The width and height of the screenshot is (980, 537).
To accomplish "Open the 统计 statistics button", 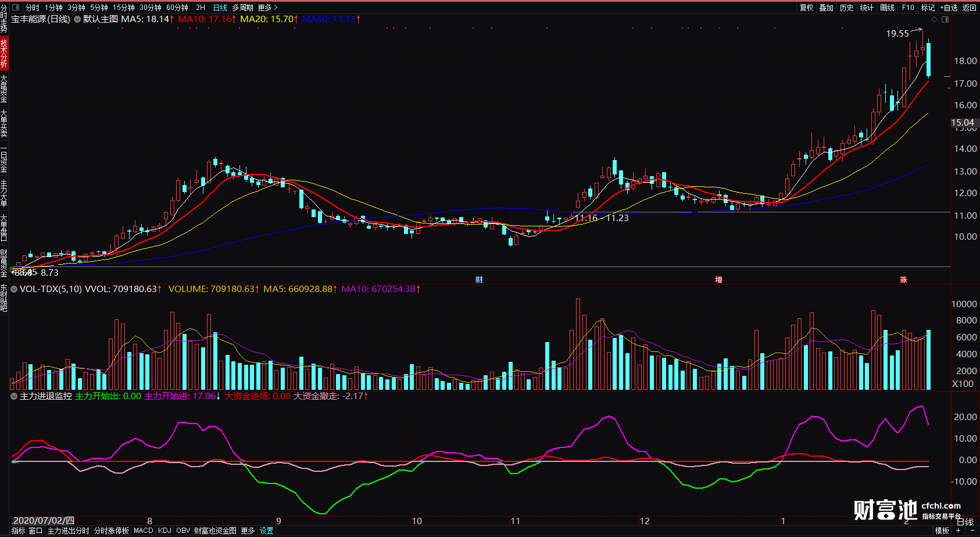I will 867,8.
